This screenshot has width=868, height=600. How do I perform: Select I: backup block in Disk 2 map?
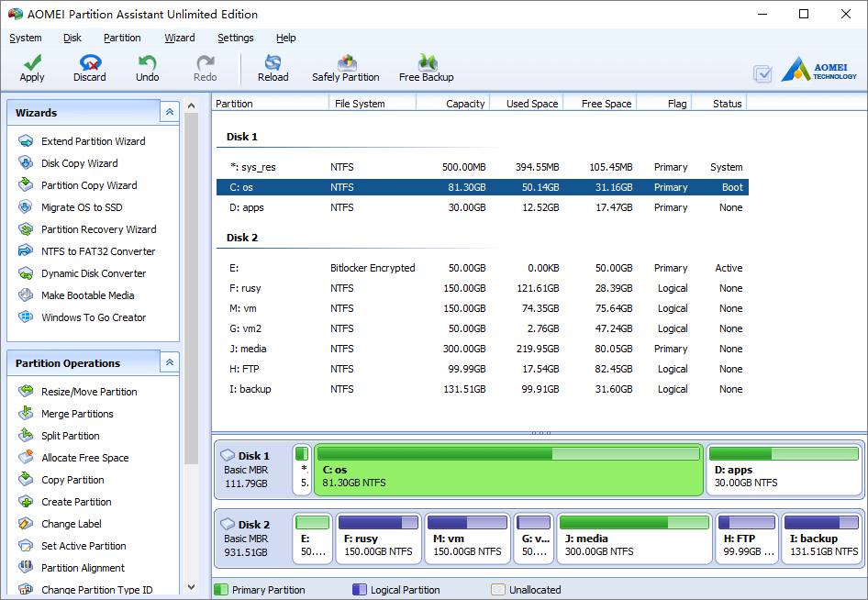point(821,539)
